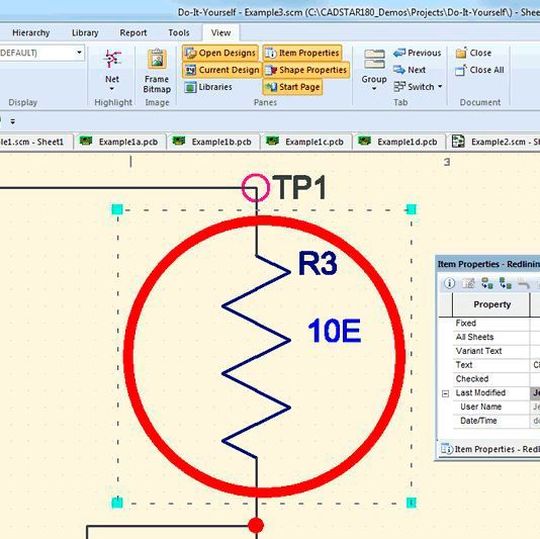Select the TP1 test point circle
Image resolution: width=540 pixels, height=539 pixels.
256,188
